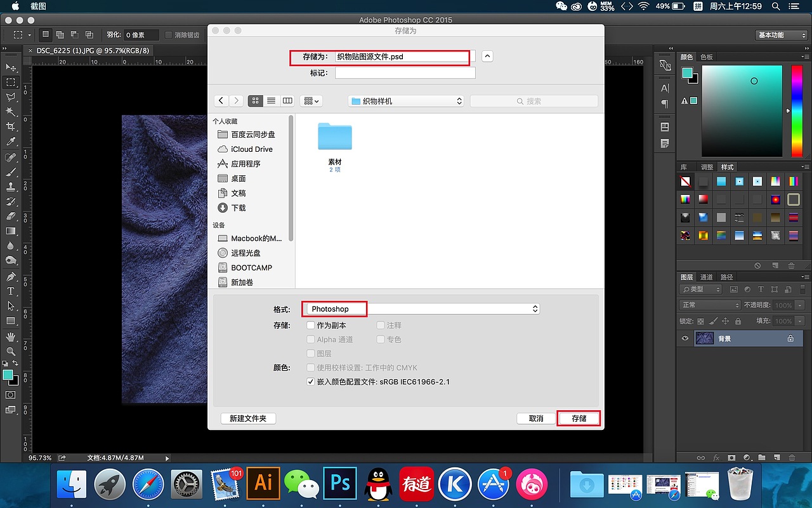Select the Clone Stamp tool
The image size is (812, 508).
[x=11, y=187]
